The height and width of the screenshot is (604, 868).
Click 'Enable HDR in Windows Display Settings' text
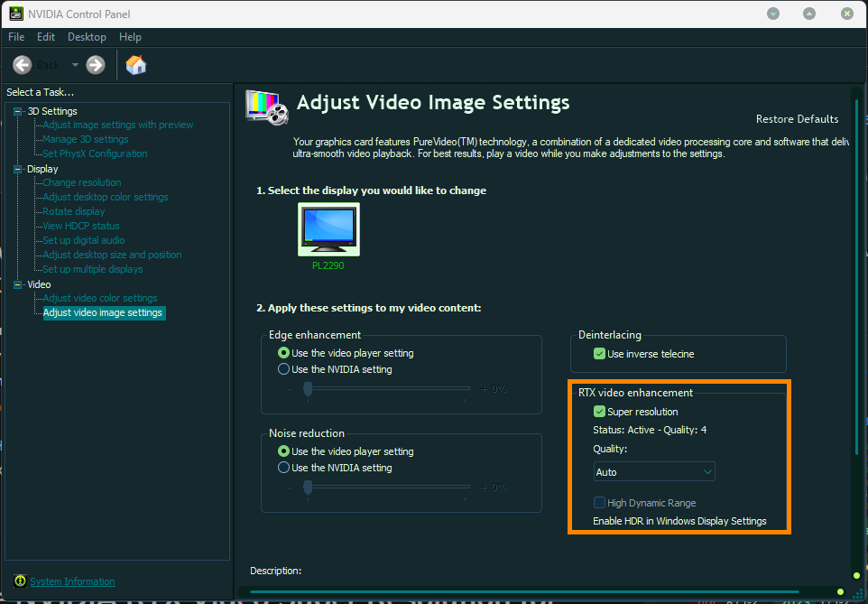(679, 521)
